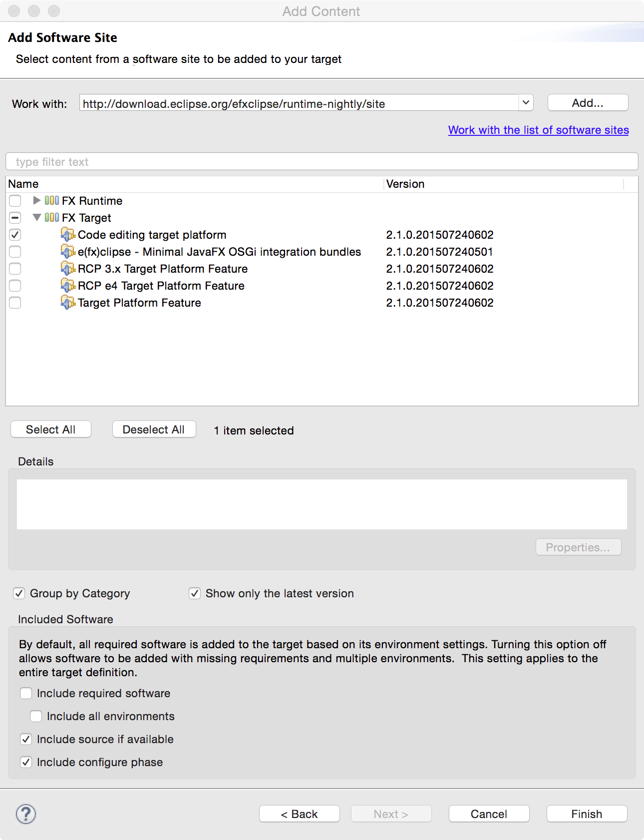
Task: Collapse the FX Target tree node
Action: coord(36,218)
